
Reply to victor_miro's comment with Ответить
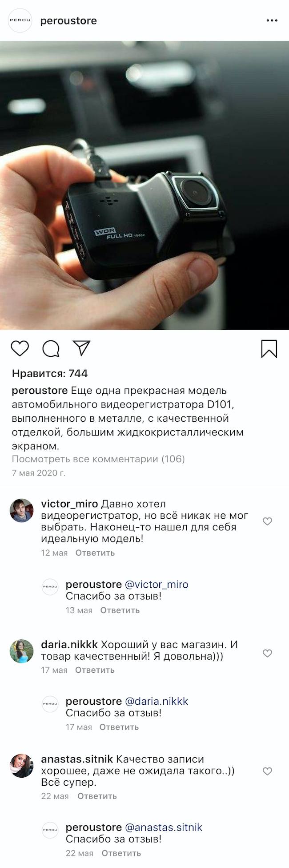(x=95, y=553)
